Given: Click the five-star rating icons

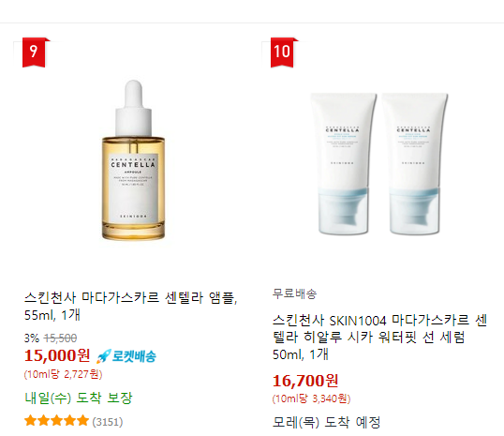Looking at the screenshot, I should click(56, 421).
